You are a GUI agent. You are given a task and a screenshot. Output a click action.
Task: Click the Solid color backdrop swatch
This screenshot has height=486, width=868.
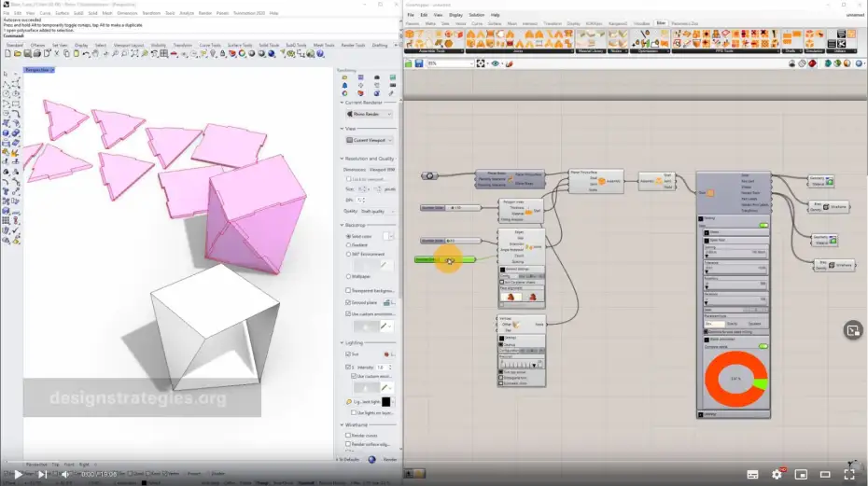(386, 236)
